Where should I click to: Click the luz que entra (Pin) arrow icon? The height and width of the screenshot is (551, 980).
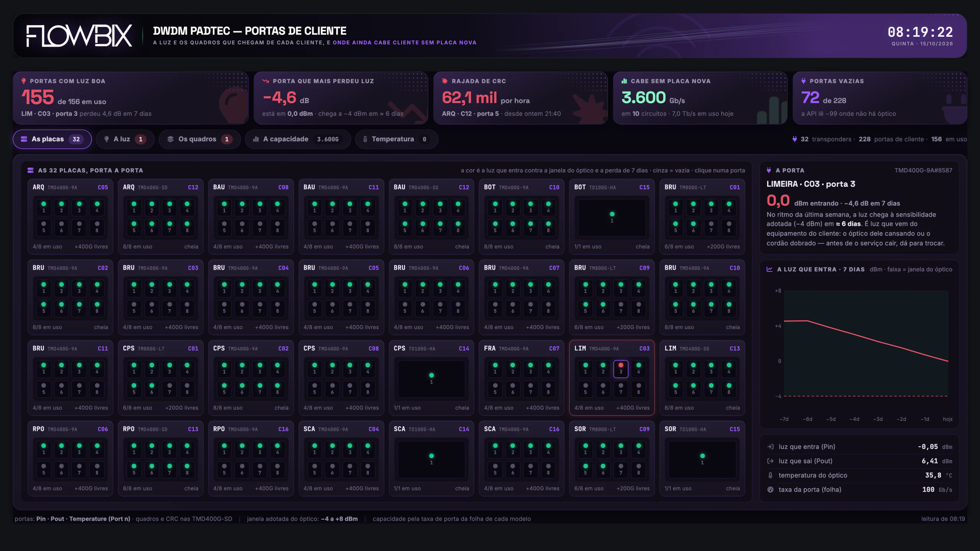[770, 447]
